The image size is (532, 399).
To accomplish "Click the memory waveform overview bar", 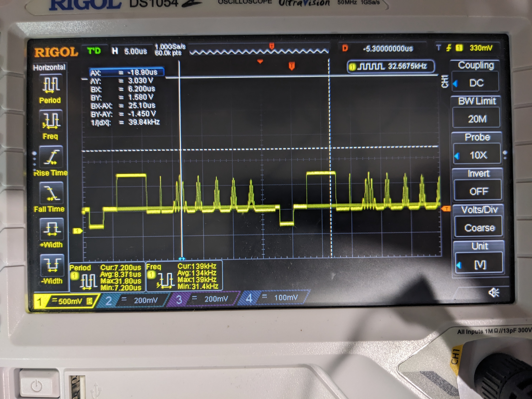I will coord(259,51).
